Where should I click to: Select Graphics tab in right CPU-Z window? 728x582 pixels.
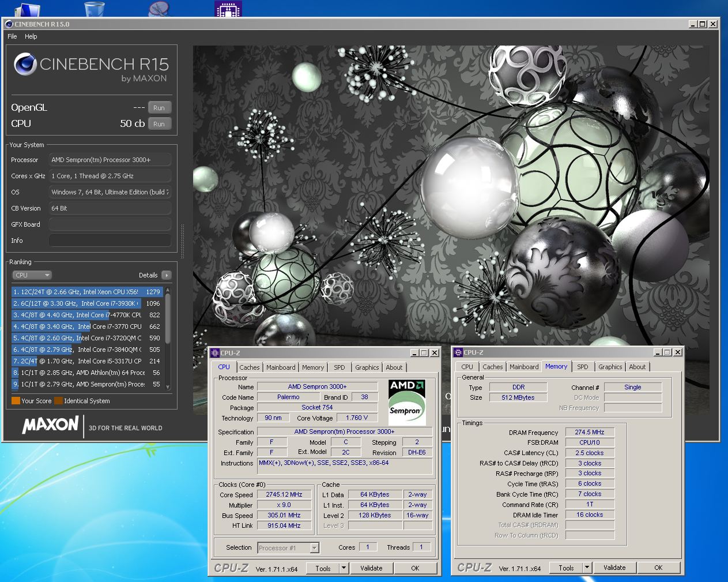pos(610,367)
